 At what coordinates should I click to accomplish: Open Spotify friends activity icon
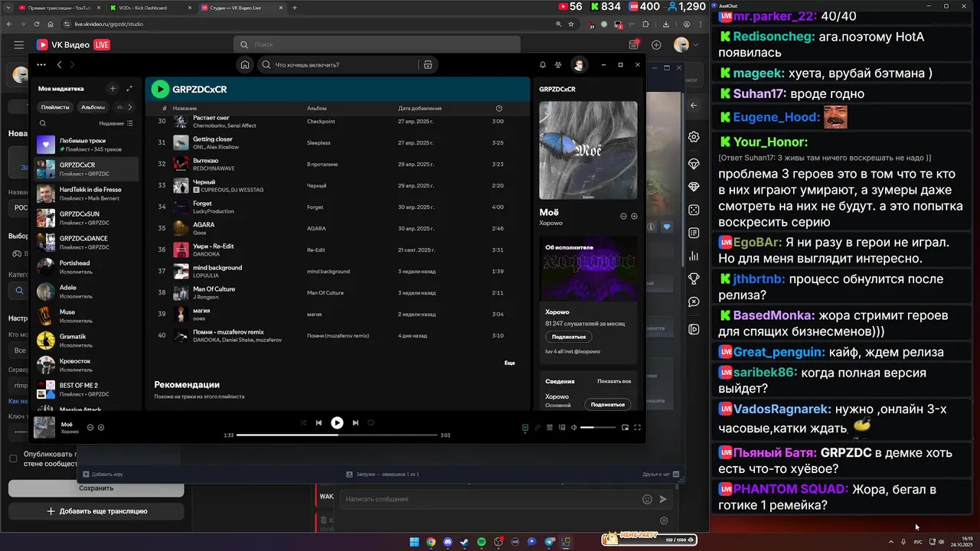point(558,65)
